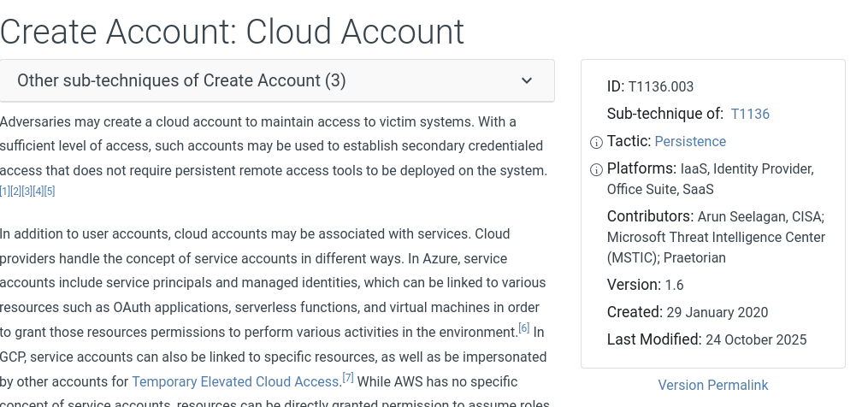This screenshot has height=407, width=868.
Task: Open citation reference [2]
Action: pyautogui.click(x=16, y=192)
